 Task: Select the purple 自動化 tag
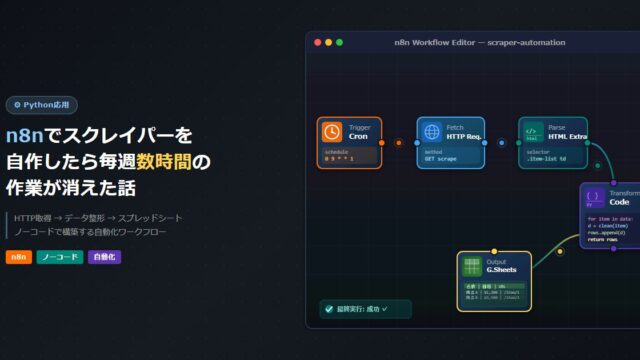(104, 257)
